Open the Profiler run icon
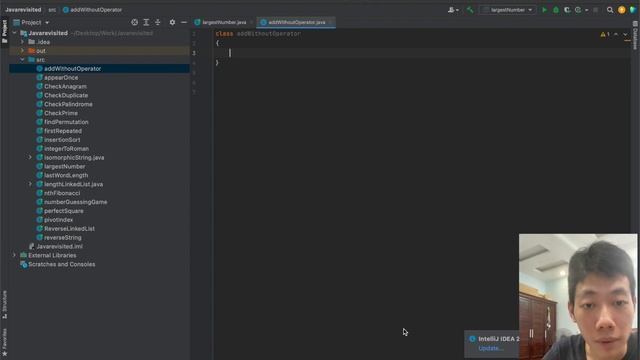This screenshot has height=360, width=640. (578, 10)
